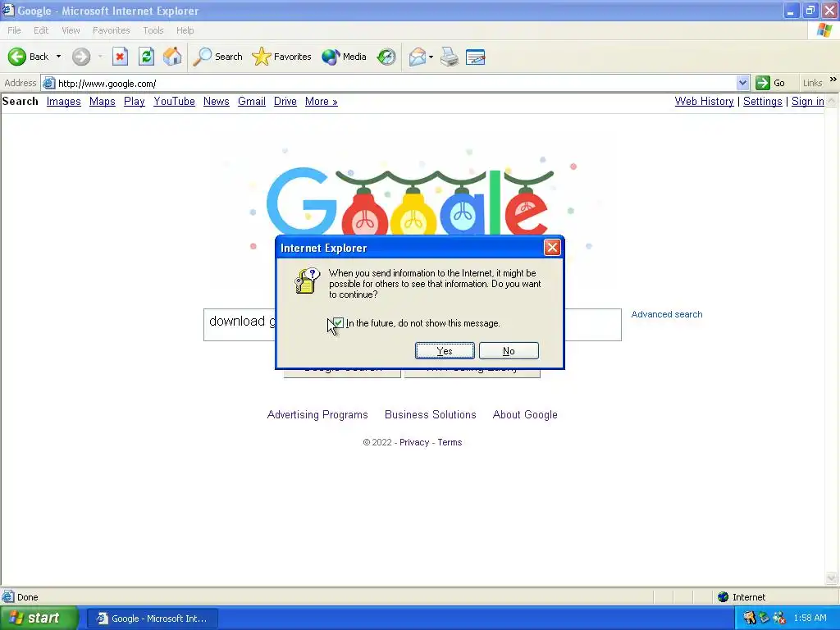Image resolution: width=840 pixels, height=630 pixels.
Task: Click the Print toolbar icon
Action: [450, 57]
